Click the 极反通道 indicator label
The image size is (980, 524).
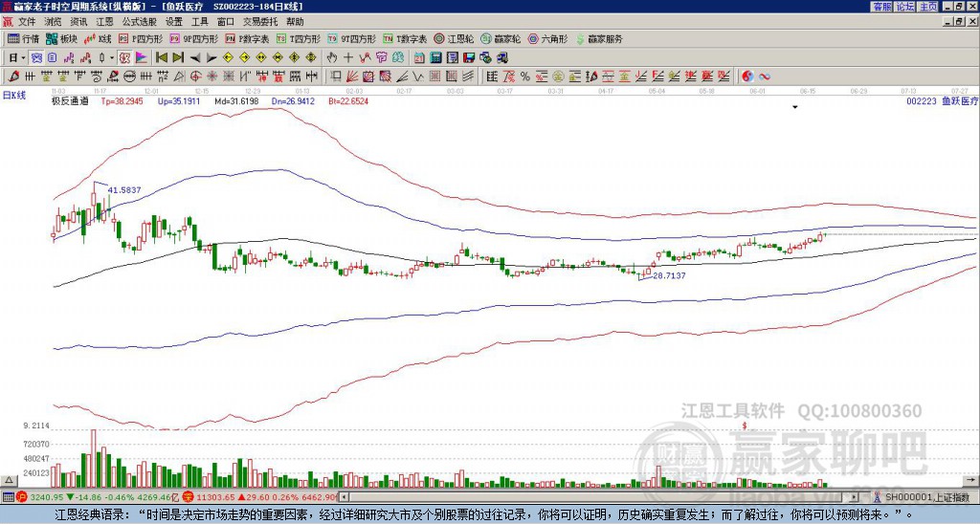[69, 100]
